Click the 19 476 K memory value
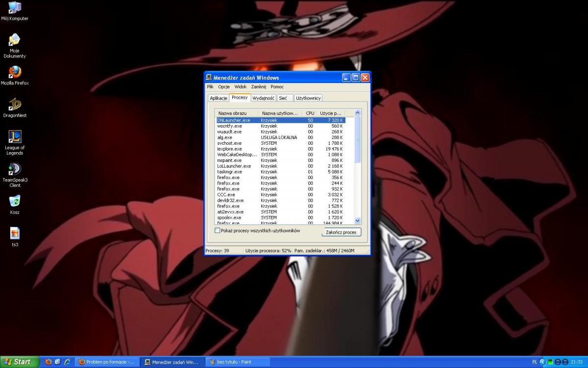This screenshot has height=368, width=588. 334,149
